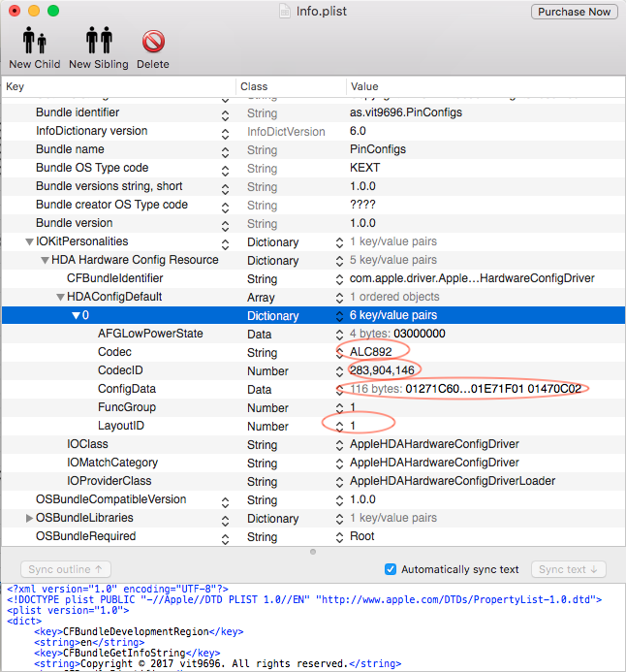Open class dropdown for IOProviderClass String
Screen dimensions: 626x672
[x=339, y=482]
